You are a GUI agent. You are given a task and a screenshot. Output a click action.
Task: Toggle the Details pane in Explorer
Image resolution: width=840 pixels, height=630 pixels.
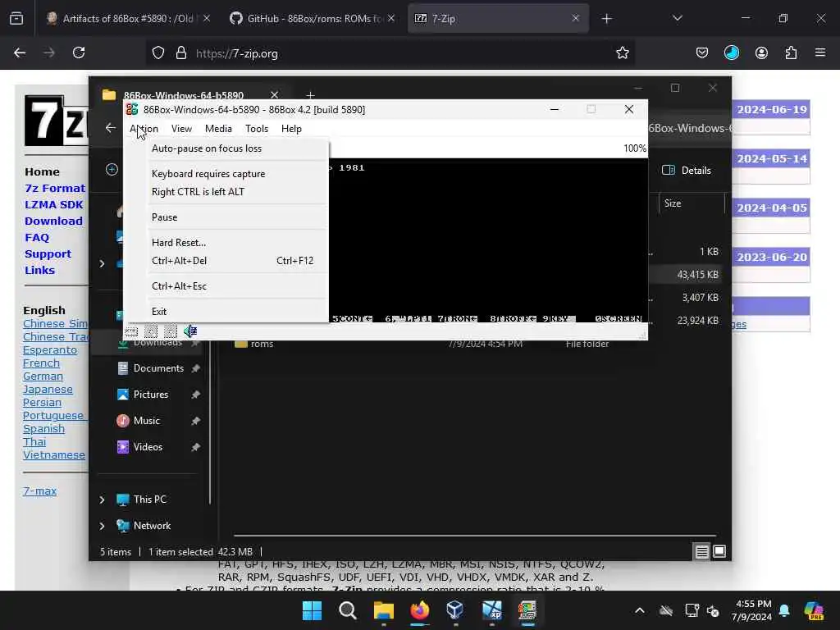(687, 171)
